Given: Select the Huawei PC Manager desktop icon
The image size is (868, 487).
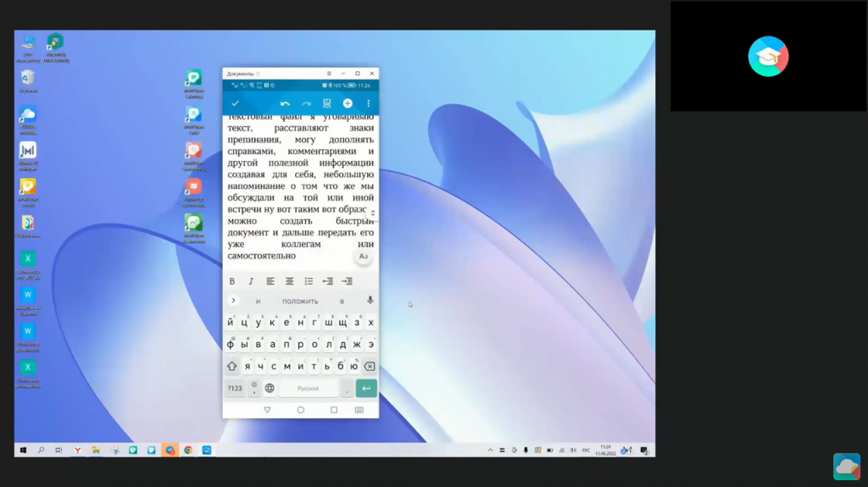Looking at the screenshot, I should click(x=28, y=156).
